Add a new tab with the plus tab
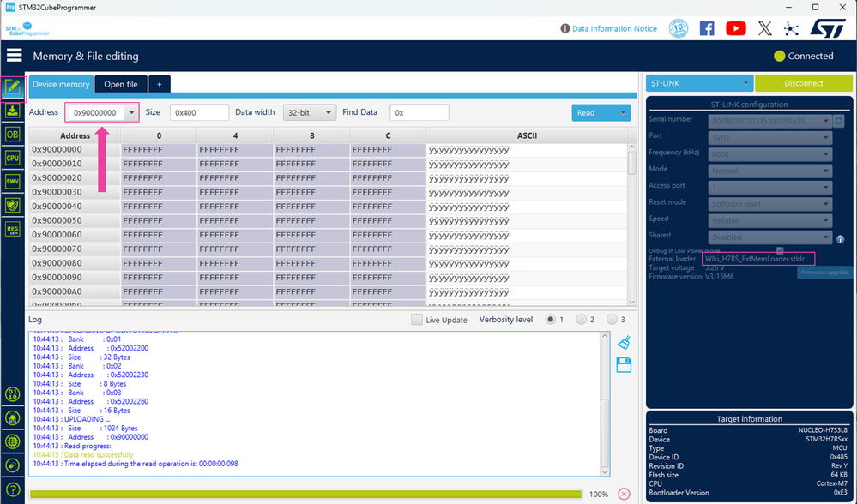 (160, 84)
